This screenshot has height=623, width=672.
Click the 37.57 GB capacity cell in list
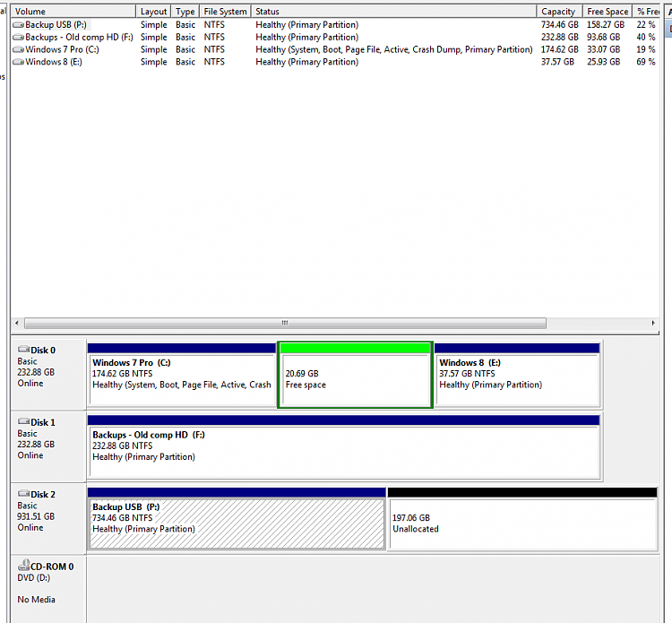(557, 62)
